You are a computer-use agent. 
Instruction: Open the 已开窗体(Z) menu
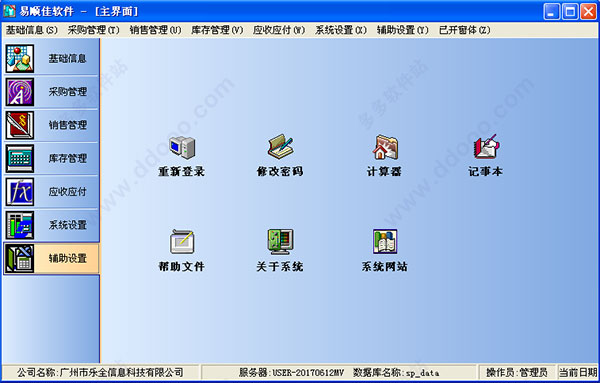pyautogui.click(x=465, y=30)
